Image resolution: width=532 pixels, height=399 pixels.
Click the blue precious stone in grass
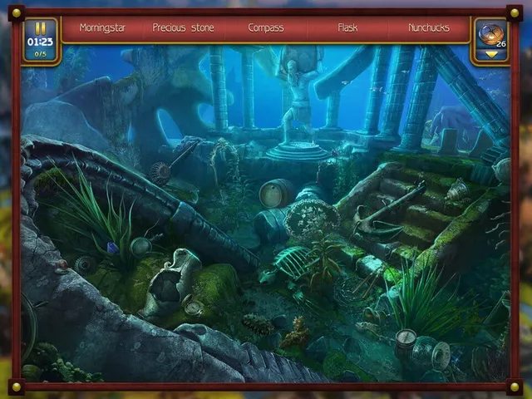pyautogui.click(x=113, y=248)
